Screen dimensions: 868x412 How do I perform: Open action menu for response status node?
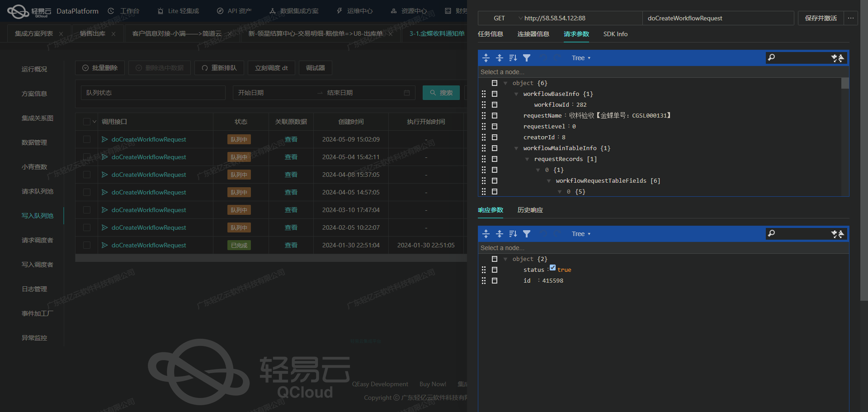point(495,270)
